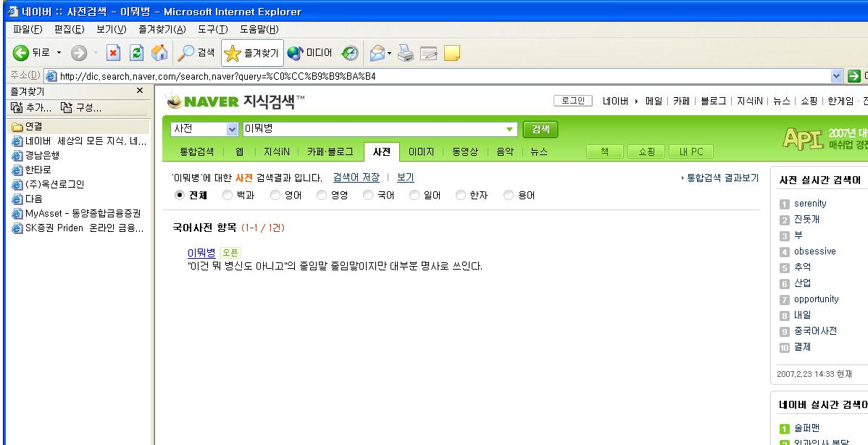868x445 pixels.
Task: Switch to the 카페·블로그 tab
Action: click(330, 151)
